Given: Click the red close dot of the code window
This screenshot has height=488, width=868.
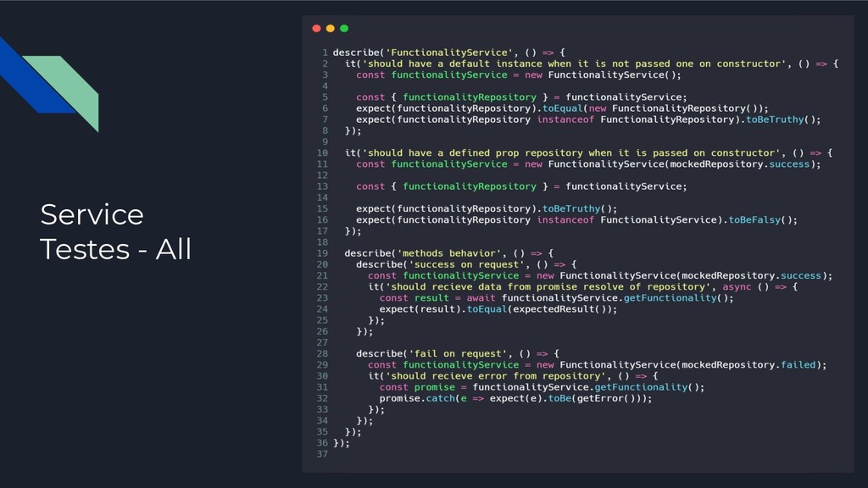Looking at the screenshot, I should [x=317, y=28].
